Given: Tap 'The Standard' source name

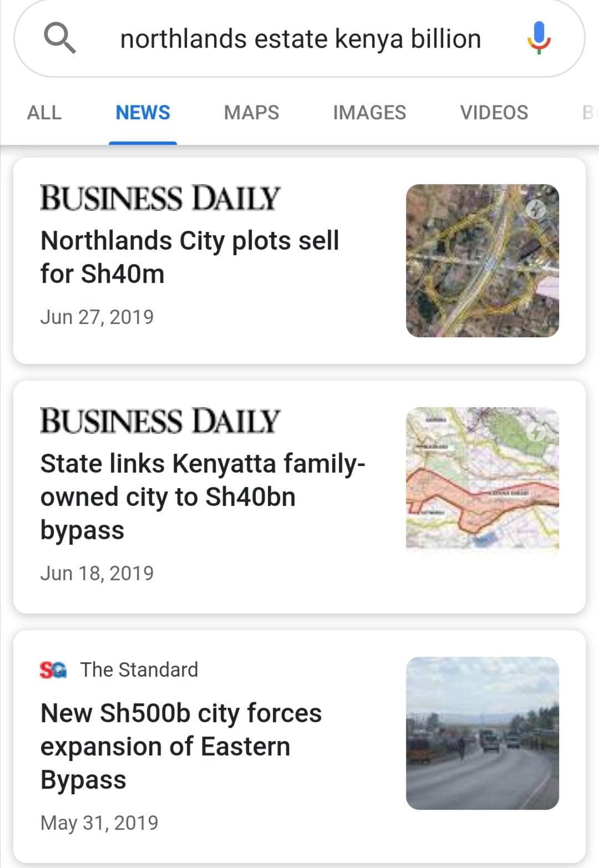Looking at the screenshot, I should tap(139, 670).
